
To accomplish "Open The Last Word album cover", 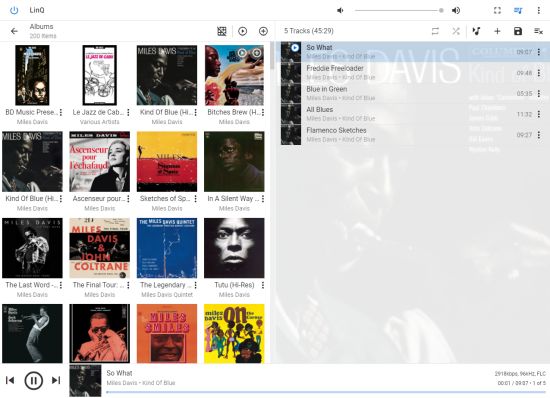I will 32,248.
